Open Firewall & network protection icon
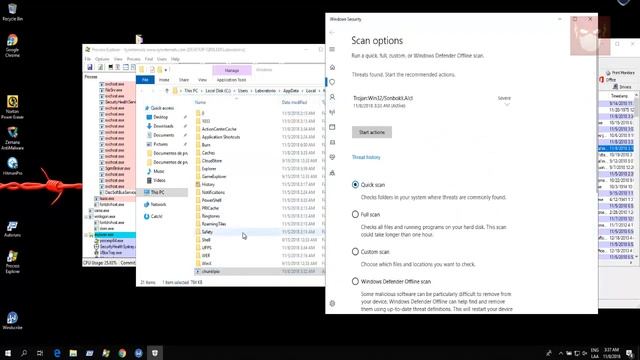The height and width of the screenshot is (360, 640). pyautogui.click(x=332, y=112)
